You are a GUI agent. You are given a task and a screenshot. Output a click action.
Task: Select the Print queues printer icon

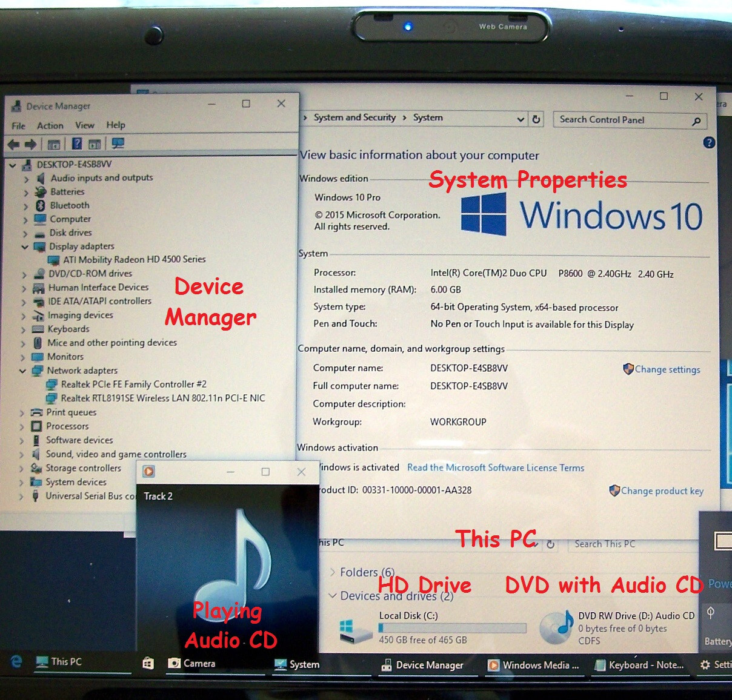[37, 412]
